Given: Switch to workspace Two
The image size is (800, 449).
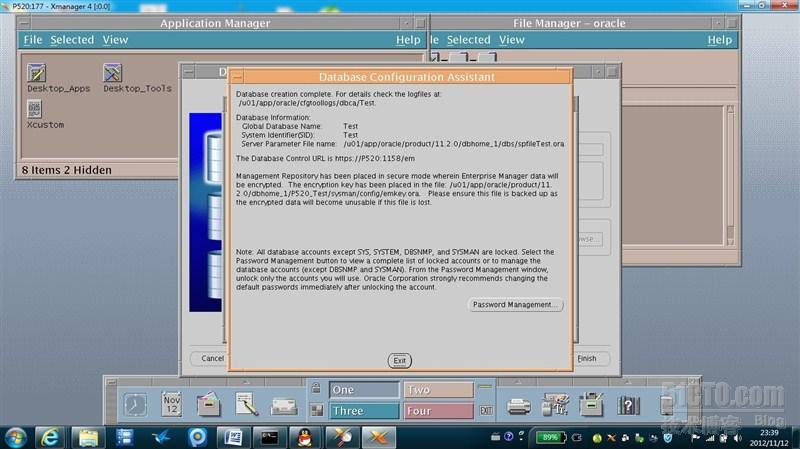Looking at the screenshot, I should pos(439,390).
